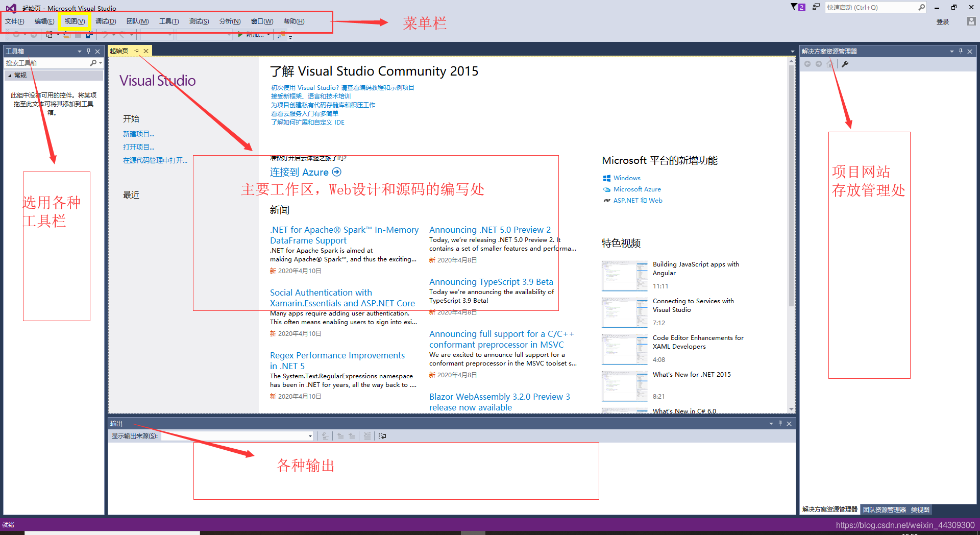Click the 了解如何扩展和自定义 IDE link
Image resolution: width=980 pixels, height=535 pixels.
coord(308,123)
